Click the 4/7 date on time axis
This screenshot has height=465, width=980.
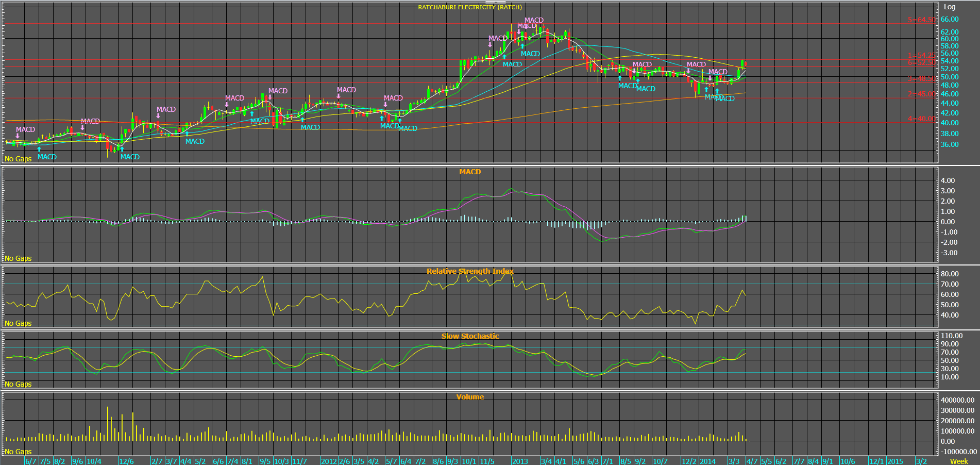(752, 461)
